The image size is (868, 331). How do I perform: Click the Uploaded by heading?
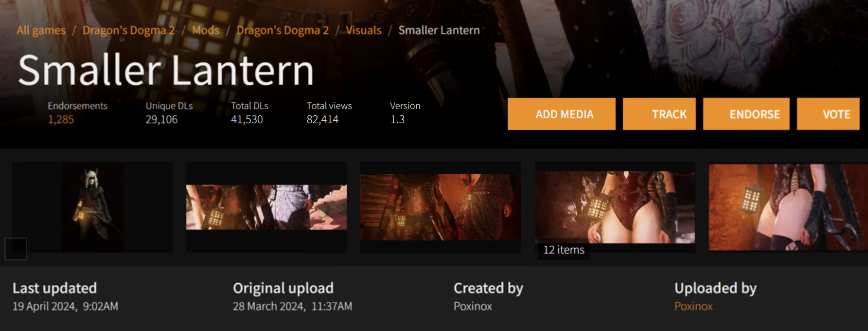[x=715, y=288]
